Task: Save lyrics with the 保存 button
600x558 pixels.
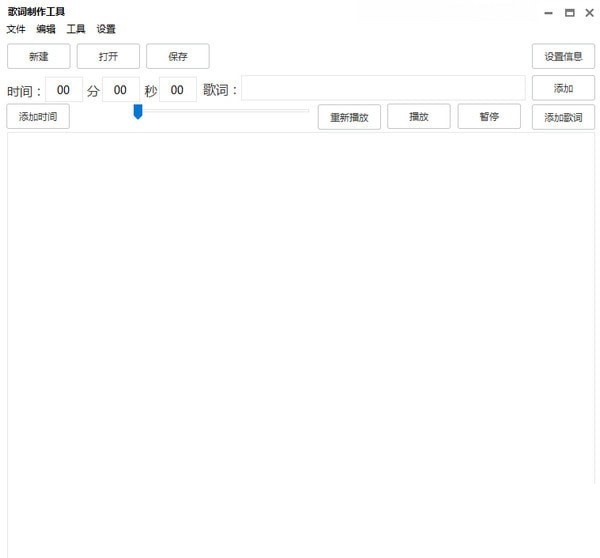Action: point(177,56)
